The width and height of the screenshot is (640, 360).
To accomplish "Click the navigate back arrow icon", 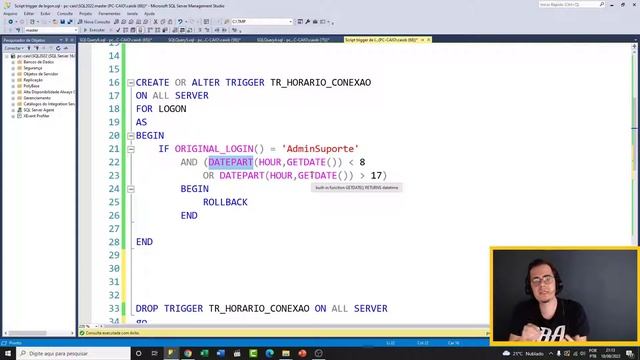I will 11,22.
